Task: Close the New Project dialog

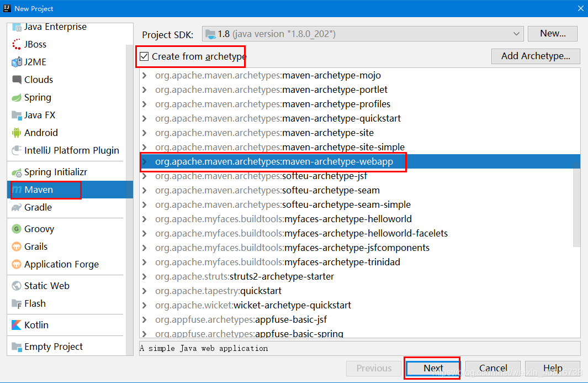Action: coord(580,8)
